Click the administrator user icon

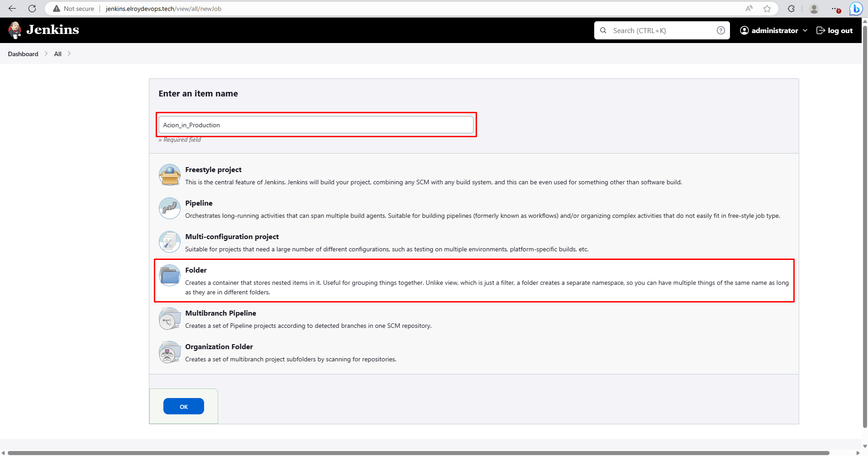tap(744, 30)
